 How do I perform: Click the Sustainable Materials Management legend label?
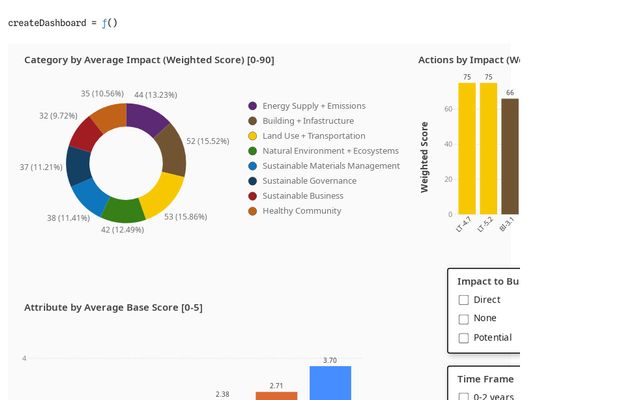[x=331, y=166]
